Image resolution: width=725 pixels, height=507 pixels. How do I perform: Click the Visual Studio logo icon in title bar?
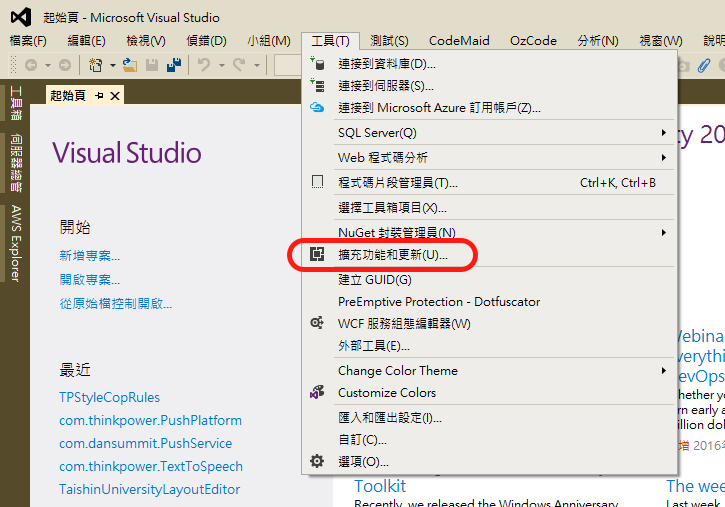(21, 17)
